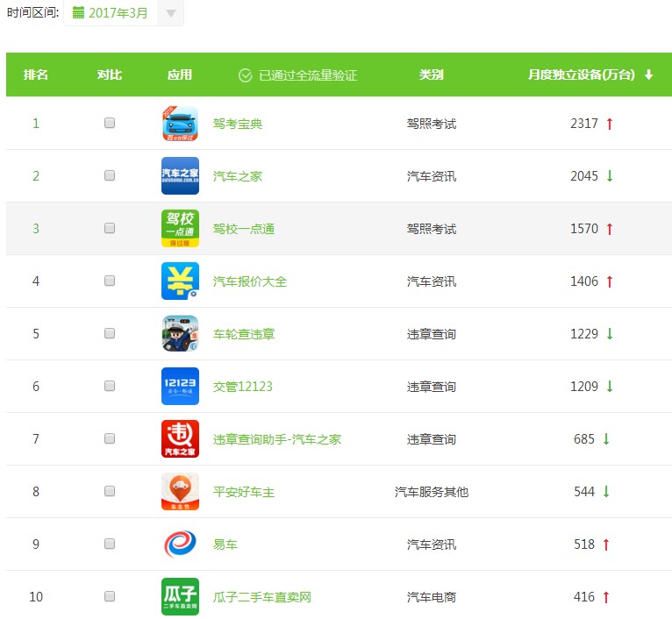
Task: Open the 驾考宝典 app icon
Action: [180, 124]
